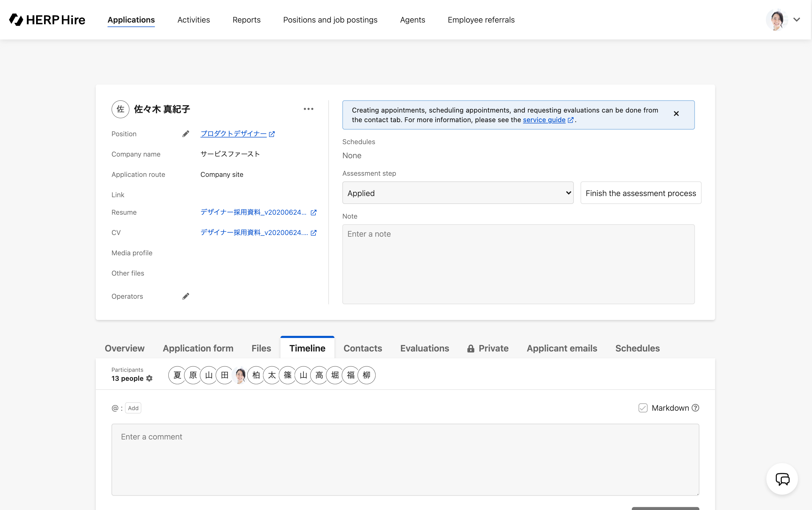812x510 pixels.
Task: Click the participant photo avatar in Timeline
Action: pyautogui.click(x=240, y=375)
